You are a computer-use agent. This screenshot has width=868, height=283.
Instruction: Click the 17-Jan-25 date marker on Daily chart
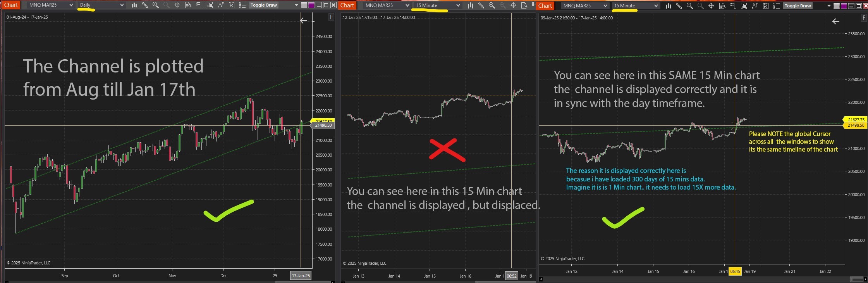(301, 276)
